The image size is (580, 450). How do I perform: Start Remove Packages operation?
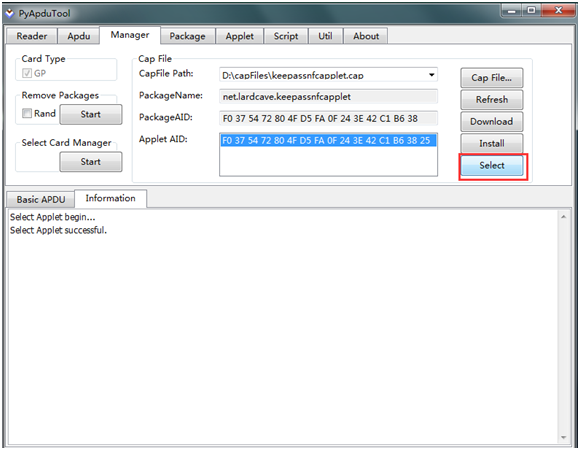point(91,114)
